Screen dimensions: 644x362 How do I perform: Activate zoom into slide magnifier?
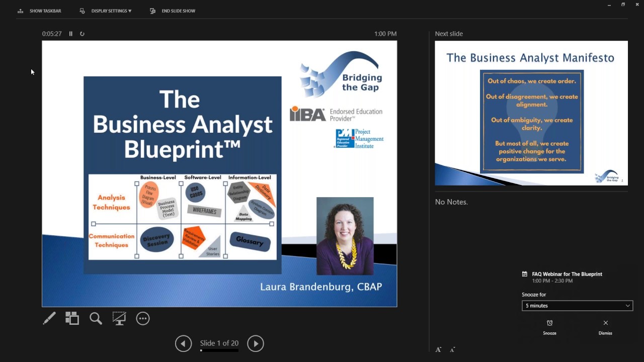click(96, 318)
